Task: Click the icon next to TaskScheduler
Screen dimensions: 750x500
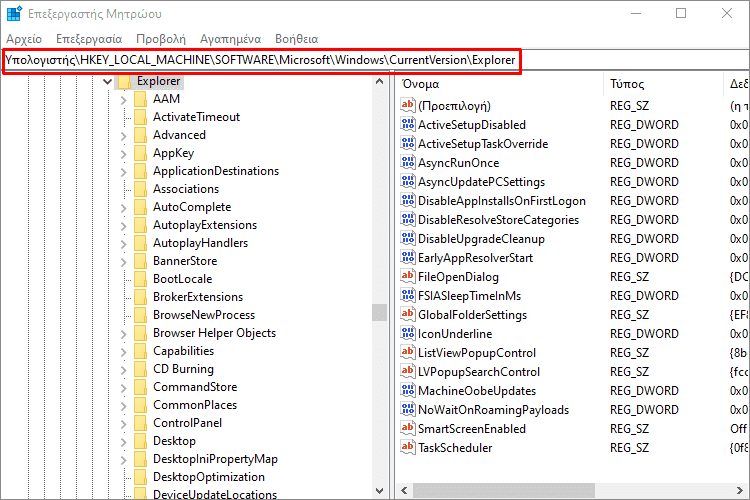Action: (408, 448)
